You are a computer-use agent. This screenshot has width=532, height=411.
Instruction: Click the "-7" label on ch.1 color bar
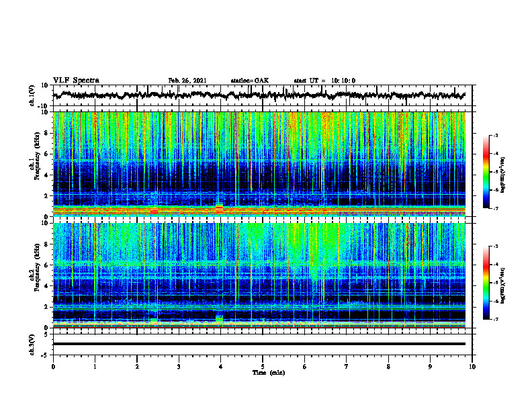click(x=496, y=208)
